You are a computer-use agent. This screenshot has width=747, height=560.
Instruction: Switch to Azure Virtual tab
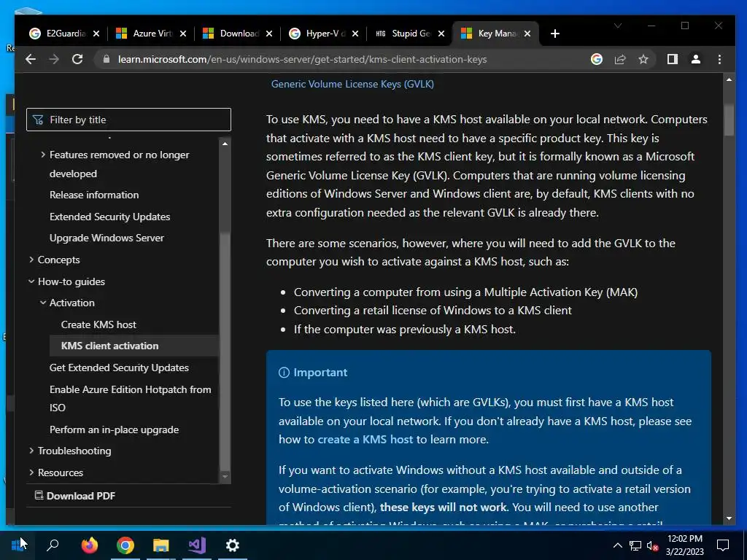click(151, 34)
